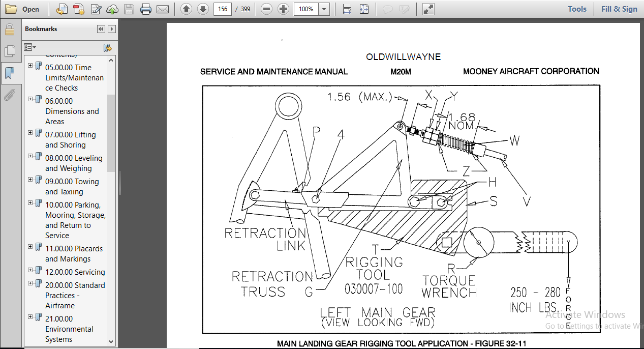
Task: Open the Fill & Sign pane
Action: (x=619, y=9)
